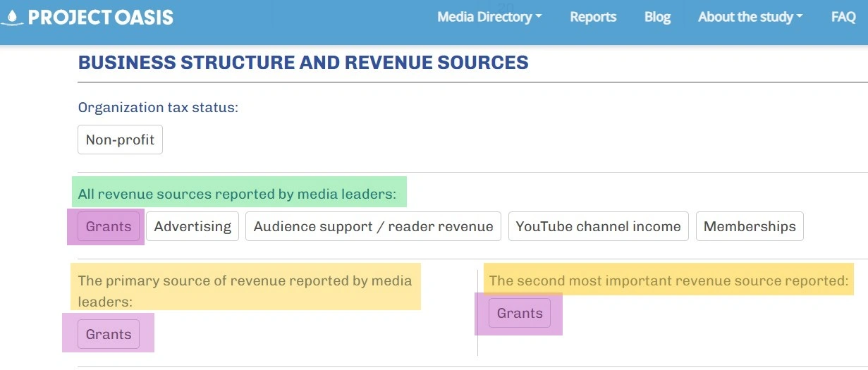Select the YouTube channel income tag
The width and height of the screenshot is (868, 370).
coord(598,226)
